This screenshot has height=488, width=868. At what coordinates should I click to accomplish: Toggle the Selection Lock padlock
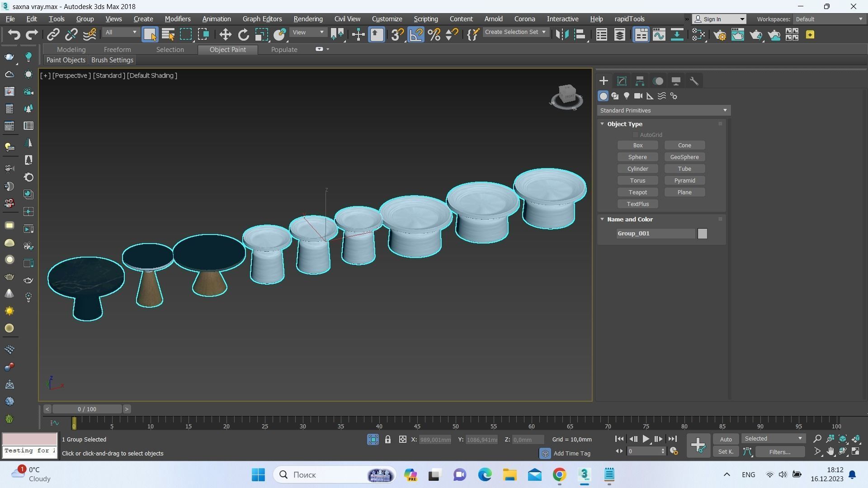(x=388, y=439)
